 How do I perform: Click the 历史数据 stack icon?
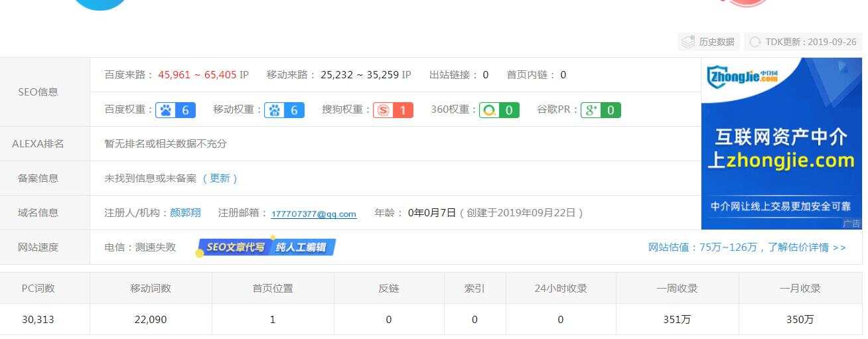(687, 42)
